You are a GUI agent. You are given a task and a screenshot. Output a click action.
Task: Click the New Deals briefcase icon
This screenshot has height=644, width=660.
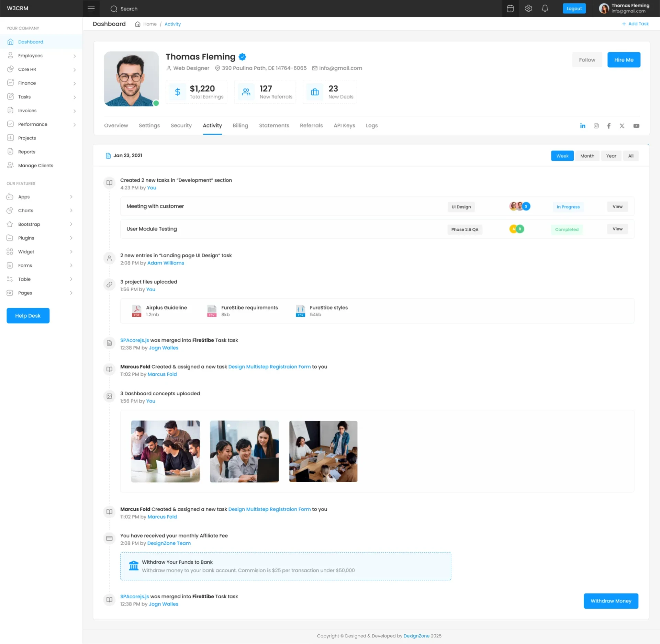pos(315,92)
